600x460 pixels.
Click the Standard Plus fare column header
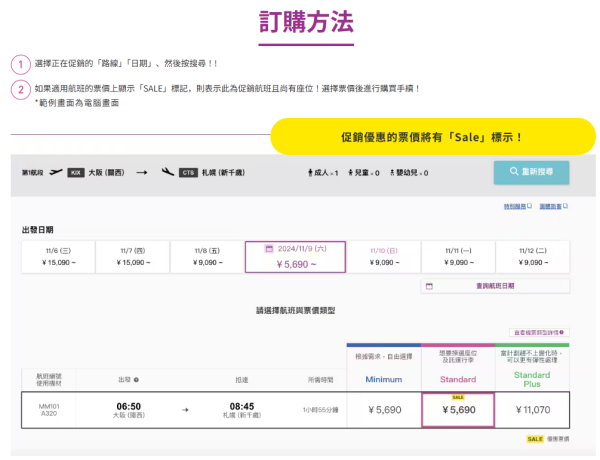[x=532, y=367]
